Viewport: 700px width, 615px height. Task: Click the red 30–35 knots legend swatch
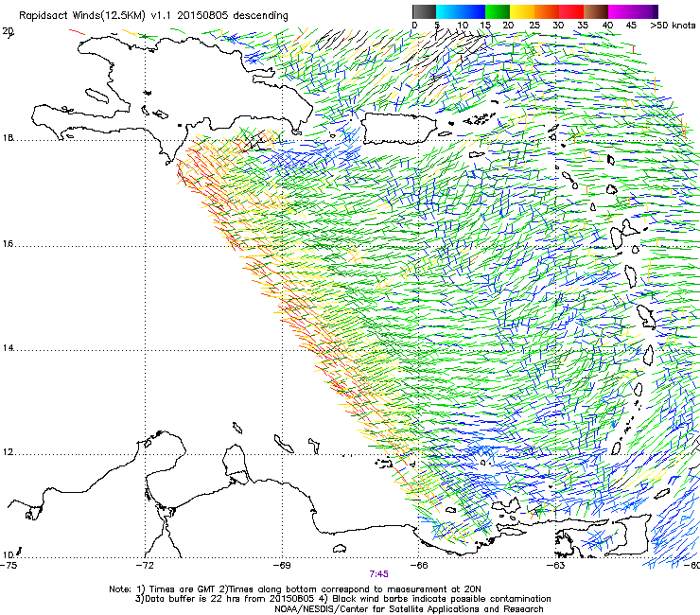point(571,11)
